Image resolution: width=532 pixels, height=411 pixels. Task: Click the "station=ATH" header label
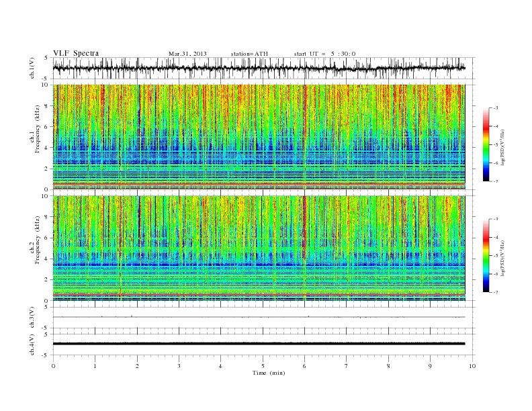pos(249,54)
